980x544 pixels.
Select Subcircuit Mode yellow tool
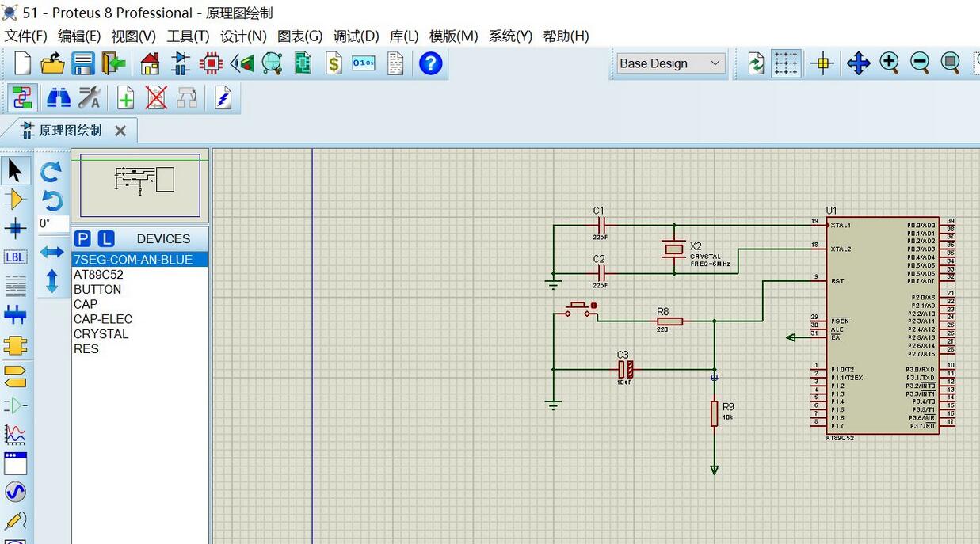(15, 345)
